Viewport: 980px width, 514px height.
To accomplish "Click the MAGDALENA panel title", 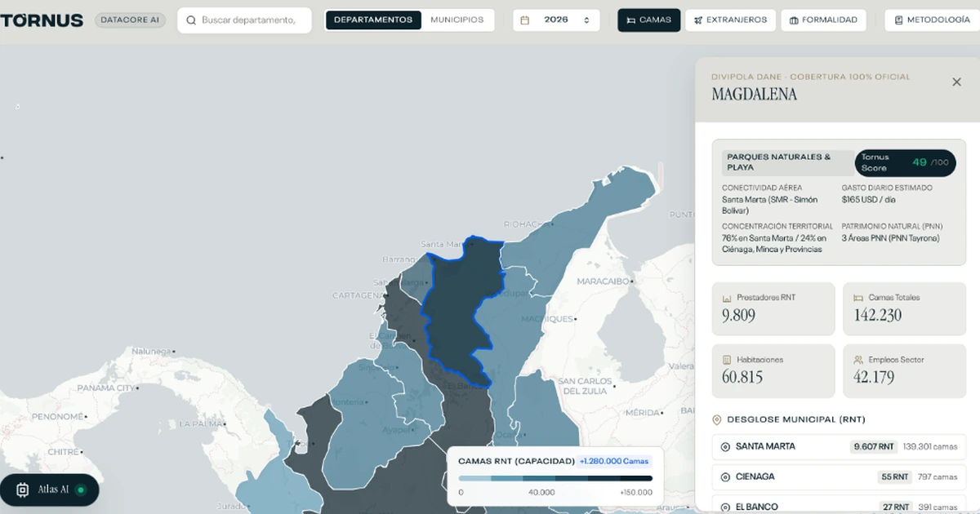I will (x=754, y=95).
